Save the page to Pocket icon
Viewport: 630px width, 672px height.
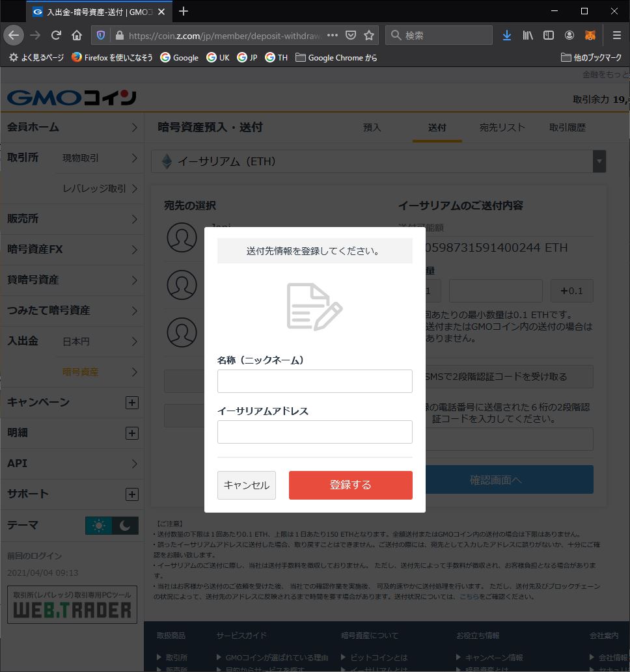coord(351,35)
